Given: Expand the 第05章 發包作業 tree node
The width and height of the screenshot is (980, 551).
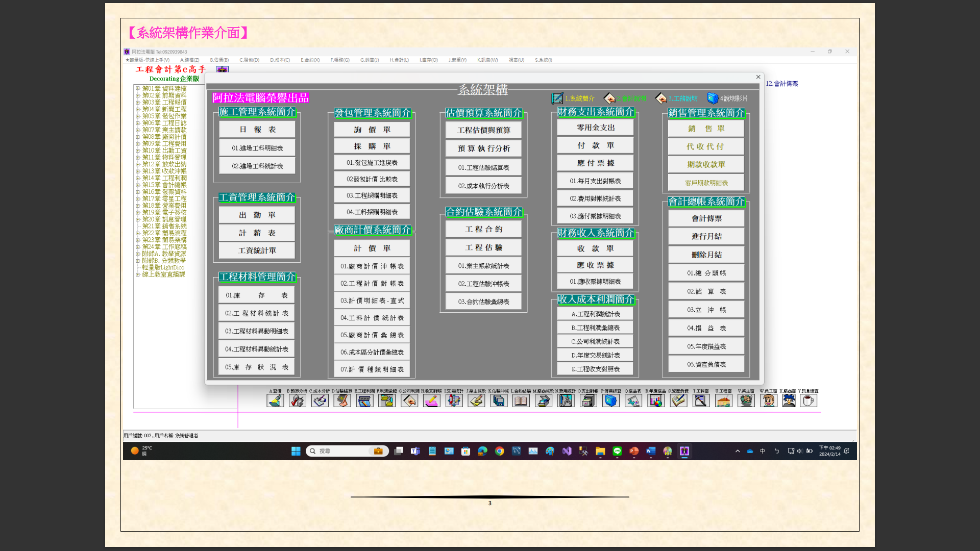Looking at the screenshot, I should (137, 116).
